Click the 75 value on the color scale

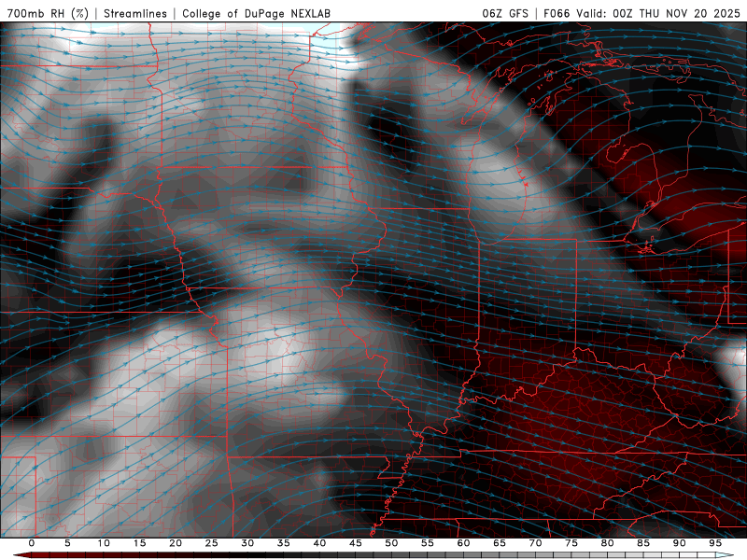571,543
